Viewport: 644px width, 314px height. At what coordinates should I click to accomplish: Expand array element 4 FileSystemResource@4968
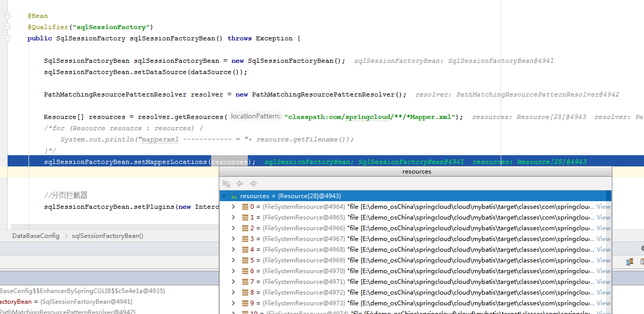[x=234, y=250]
